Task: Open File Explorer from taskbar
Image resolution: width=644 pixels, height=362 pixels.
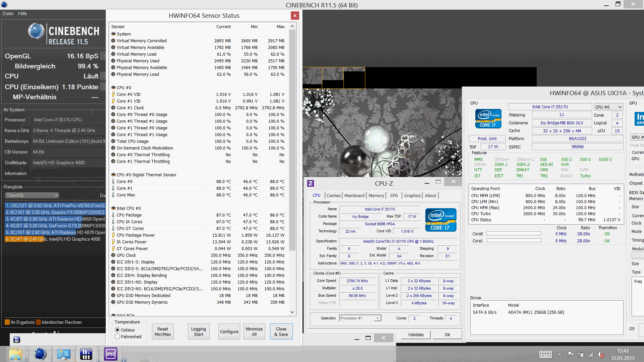Action: tap(16, 354)
